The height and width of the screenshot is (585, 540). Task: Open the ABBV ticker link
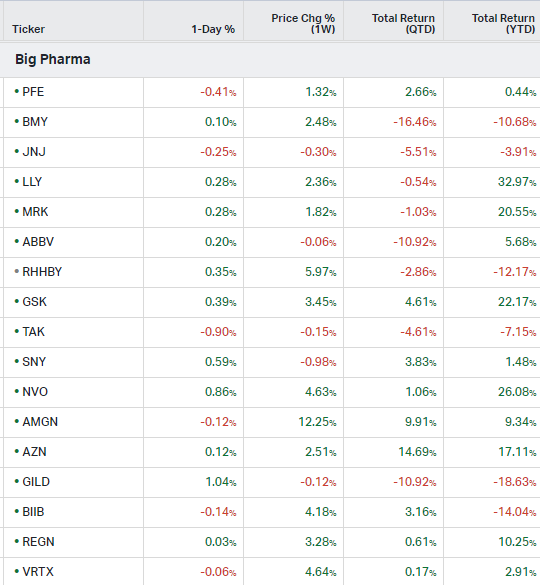click(x=38, y=242)
